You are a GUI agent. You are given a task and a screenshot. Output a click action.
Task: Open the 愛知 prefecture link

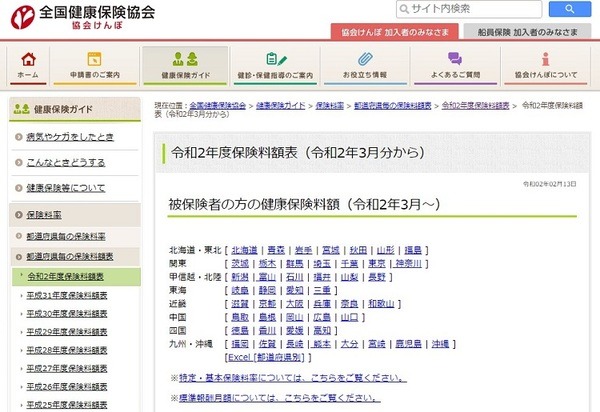(295, 290)
